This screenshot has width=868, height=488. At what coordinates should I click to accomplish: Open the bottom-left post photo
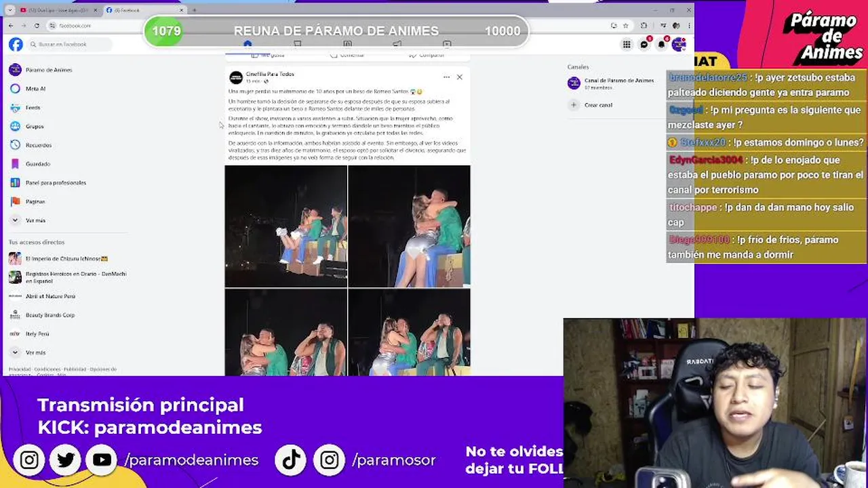click(285, 332)
